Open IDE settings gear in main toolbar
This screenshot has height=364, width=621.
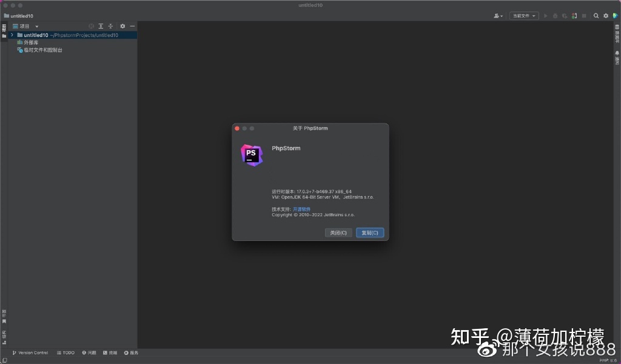click(x=606, y=16)
